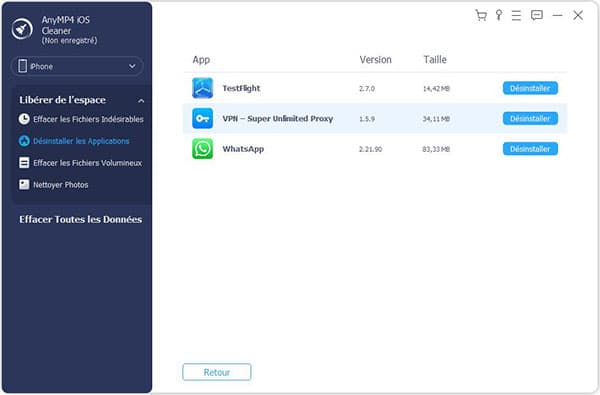Uninstall WhatsApp with Désinstaller button
This screenshot has width=600, height=395.
point(530,149)
